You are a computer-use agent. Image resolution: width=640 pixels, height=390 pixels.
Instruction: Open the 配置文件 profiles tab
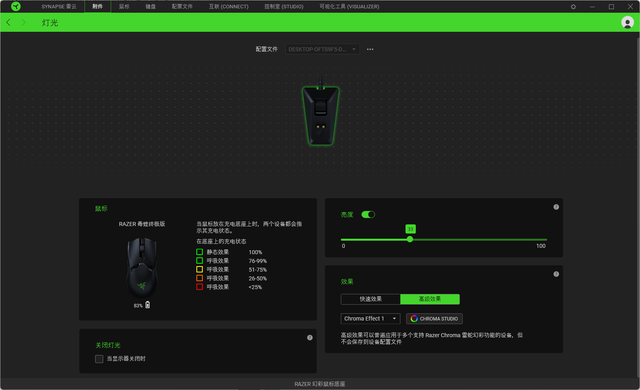182,7
